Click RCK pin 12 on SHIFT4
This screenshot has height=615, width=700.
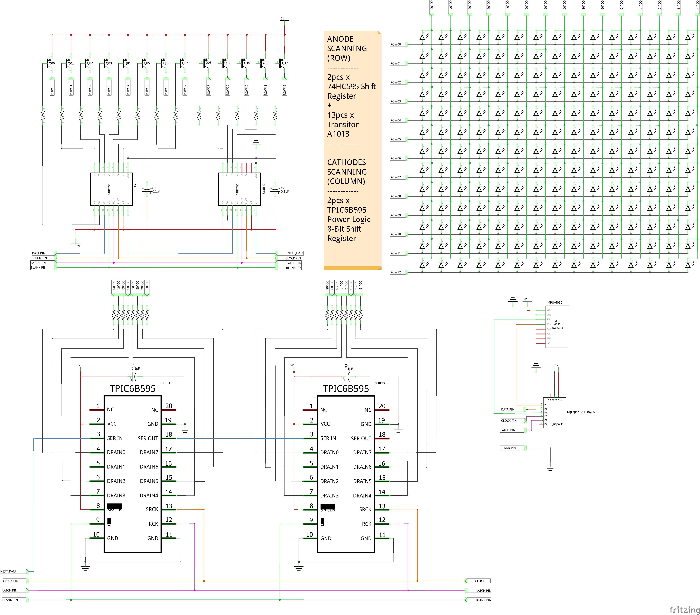point(382,524)
